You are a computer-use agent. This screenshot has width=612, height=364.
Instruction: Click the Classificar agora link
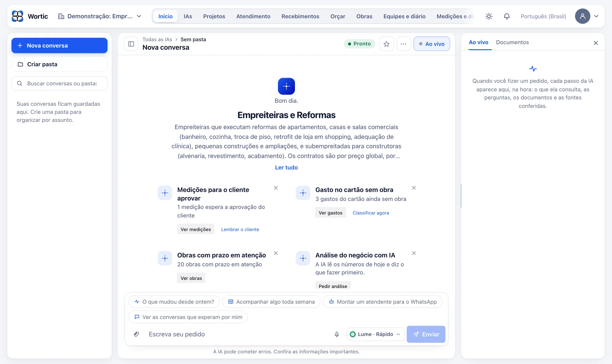[x=371, y=213]
